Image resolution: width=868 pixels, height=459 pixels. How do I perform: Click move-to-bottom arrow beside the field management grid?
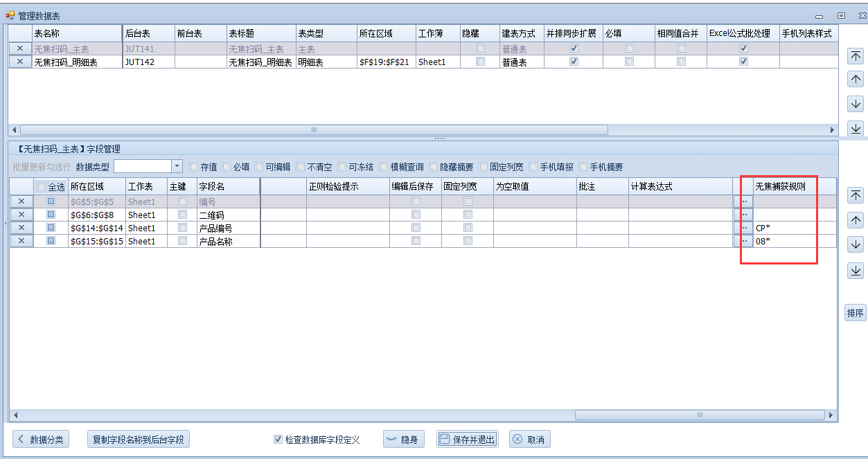[855, 270]
